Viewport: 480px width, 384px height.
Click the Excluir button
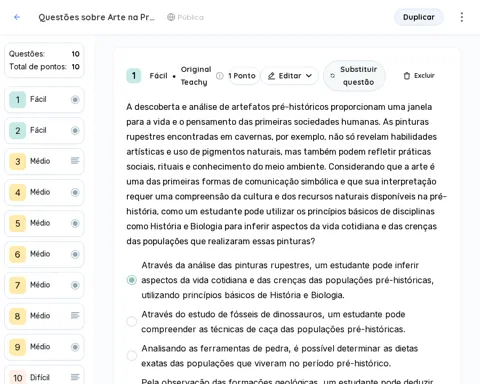pyautogui.click(x=419, y=76)
